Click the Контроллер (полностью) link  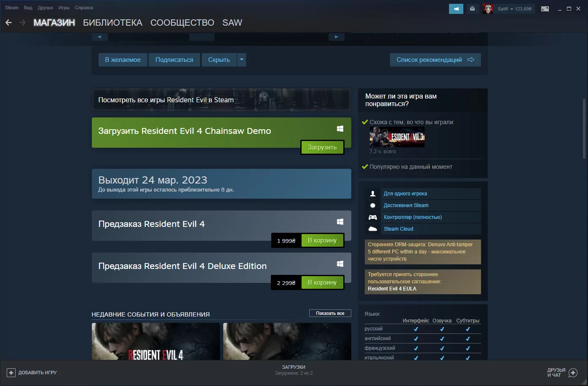pos(413,217)
